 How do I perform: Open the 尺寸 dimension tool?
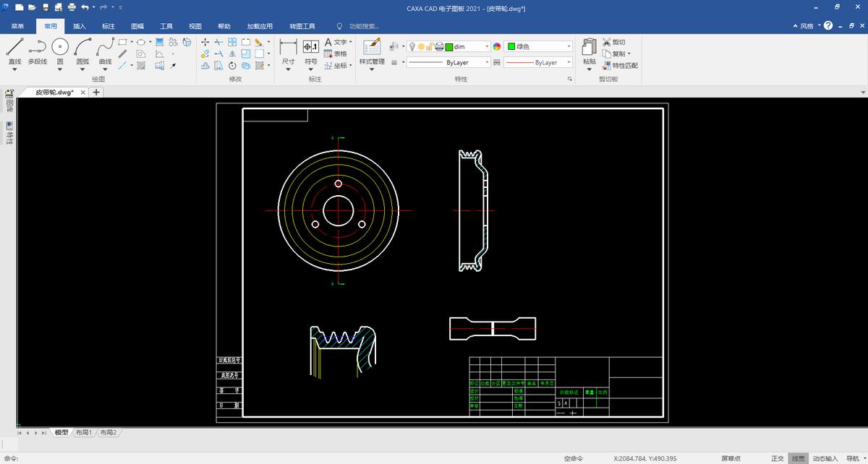tap(288, 48)
